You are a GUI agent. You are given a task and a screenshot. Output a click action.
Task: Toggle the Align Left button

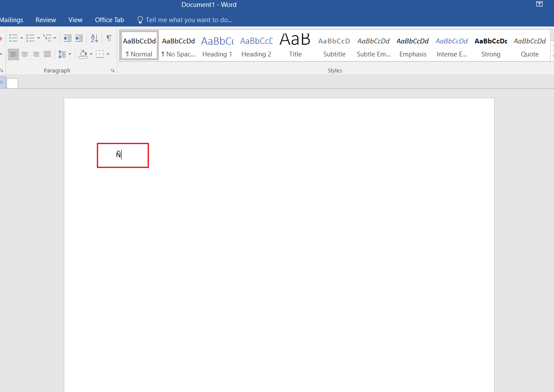coord(13,54)
